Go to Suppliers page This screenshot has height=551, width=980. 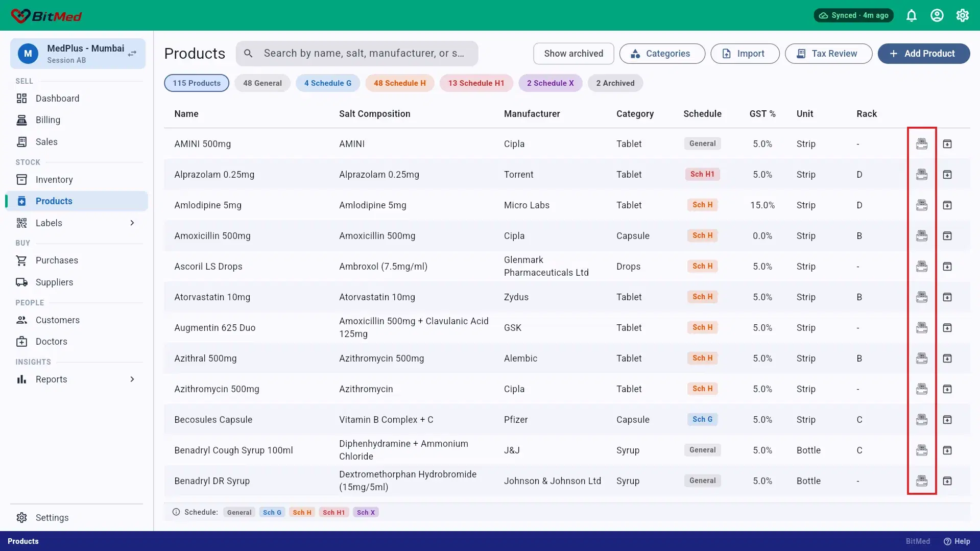tap(77, 282)
